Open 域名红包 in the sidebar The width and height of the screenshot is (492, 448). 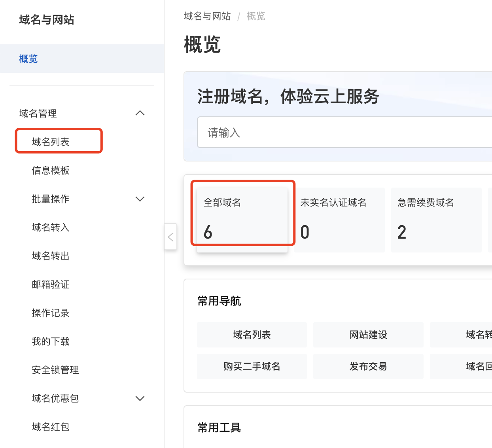[51, 427]
